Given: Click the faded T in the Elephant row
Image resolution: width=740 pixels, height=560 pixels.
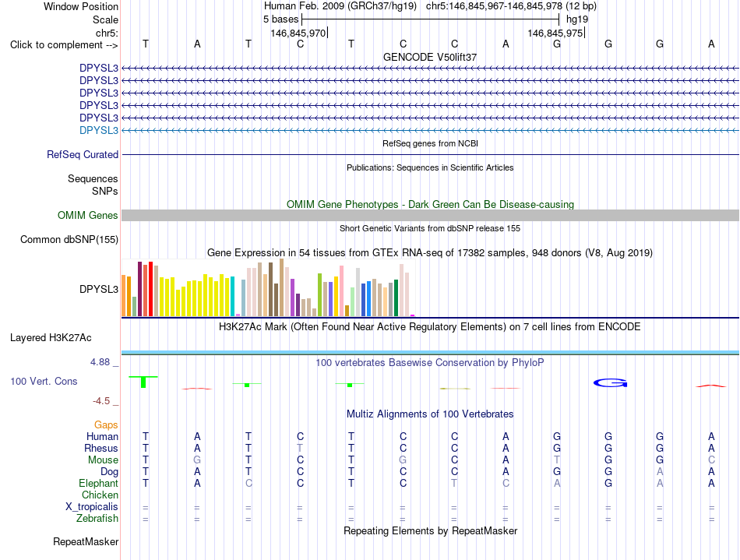Looking at the screenshot, I should click(x=454, y=484).
